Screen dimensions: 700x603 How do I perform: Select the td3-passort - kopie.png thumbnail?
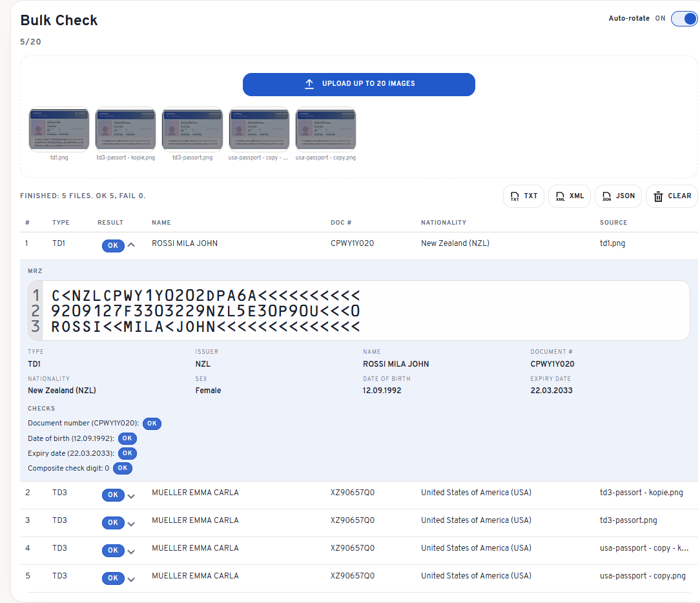click(x=125, y=128)
